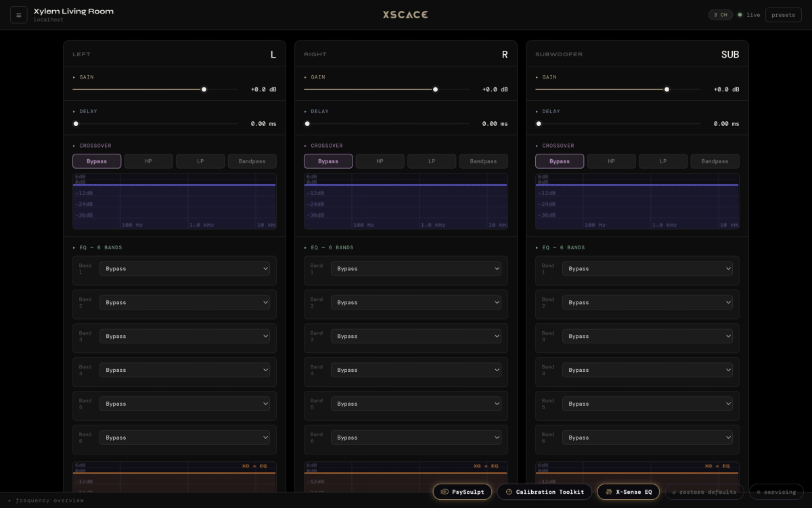The image size is (812, 508).
Task: Collapse the LEFT channel DELAY section
Action: click(85, 111)
